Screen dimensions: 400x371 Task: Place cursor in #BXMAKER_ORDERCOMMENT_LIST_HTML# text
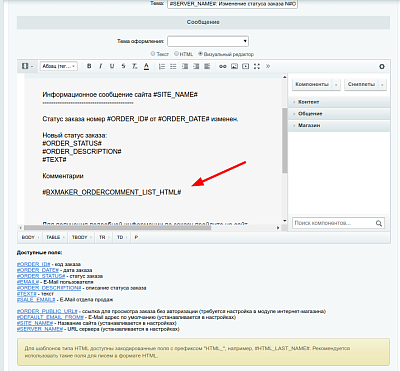(x=112, y=192)
